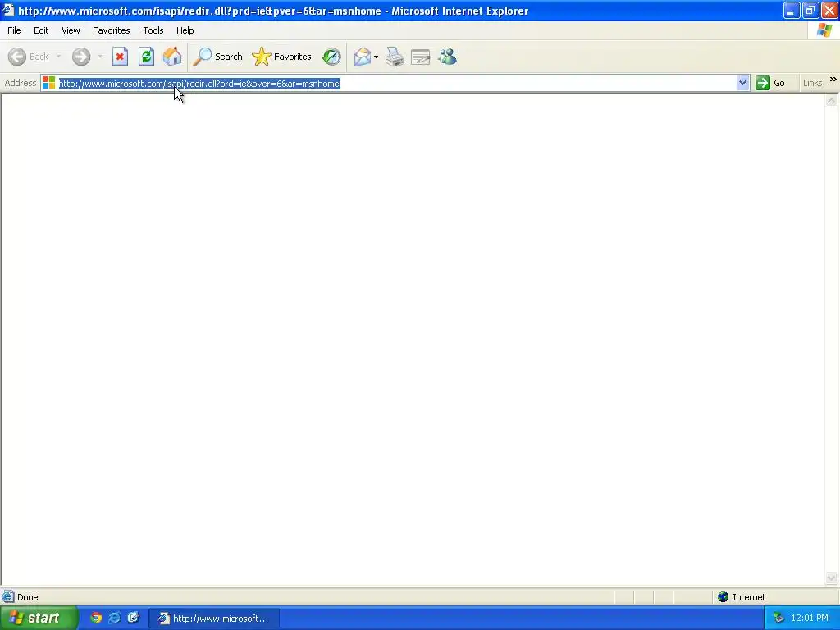Open the Tools menu
Viewport: 840px width, 630px height.
point(153,30)
